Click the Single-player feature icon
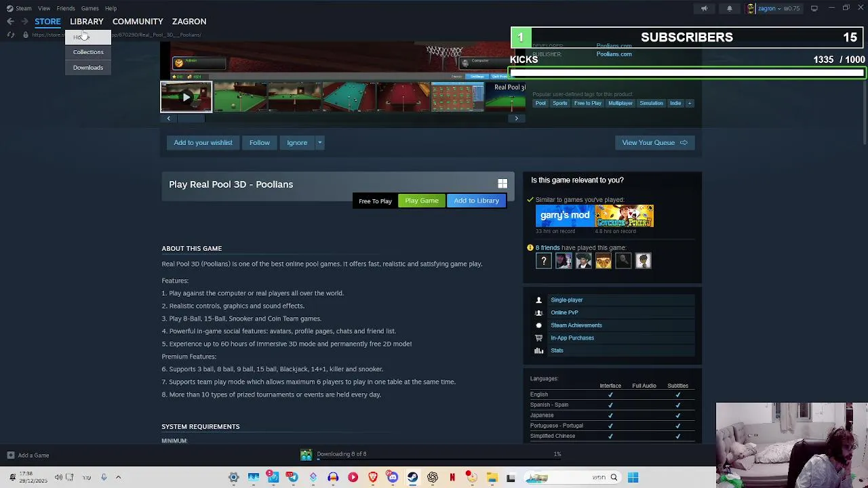This screenshot has height=488, width=868. click(x=539, y=300)
